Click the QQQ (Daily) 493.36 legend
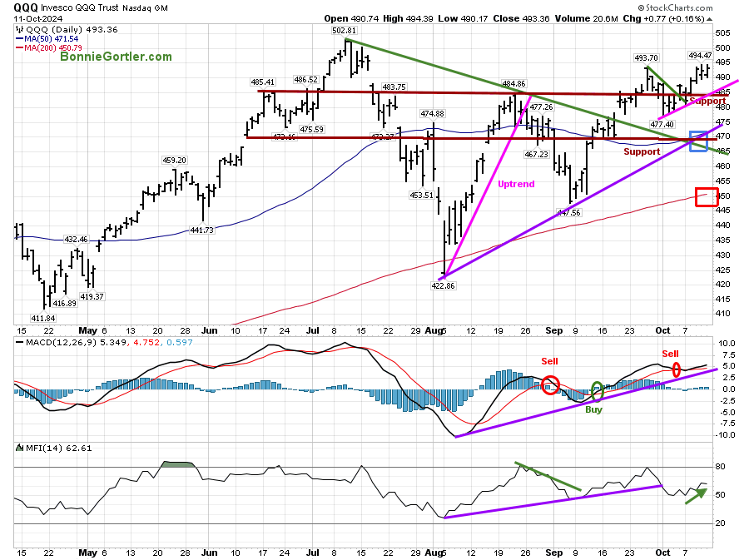 click(x=67, y=30)
